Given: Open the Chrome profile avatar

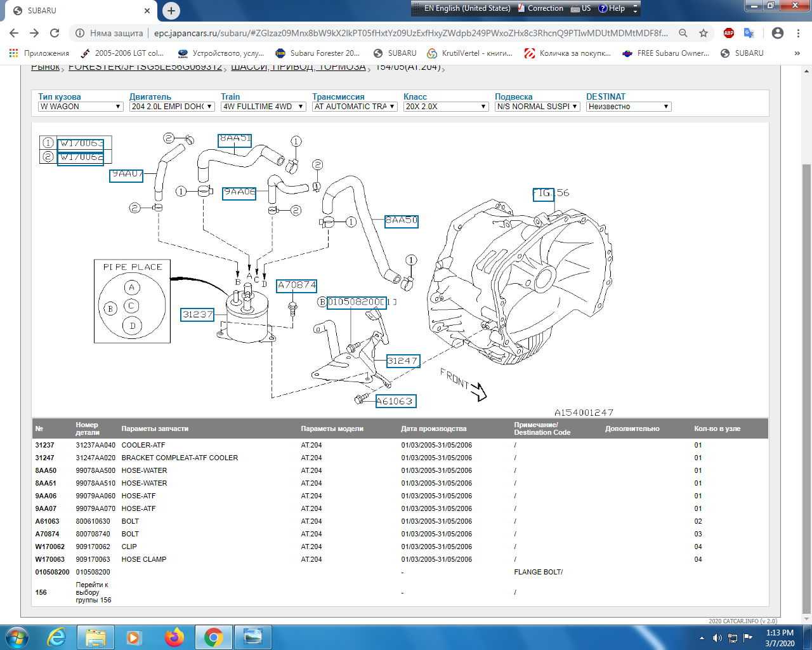Looking at the screenshot, I should 778,33.
